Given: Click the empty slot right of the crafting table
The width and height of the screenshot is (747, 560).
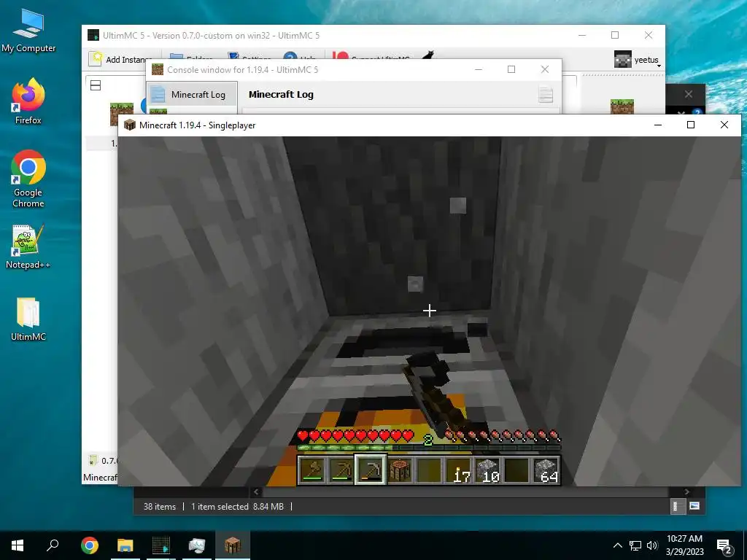Looking at the screenshot, I should (x=429, y=470).
